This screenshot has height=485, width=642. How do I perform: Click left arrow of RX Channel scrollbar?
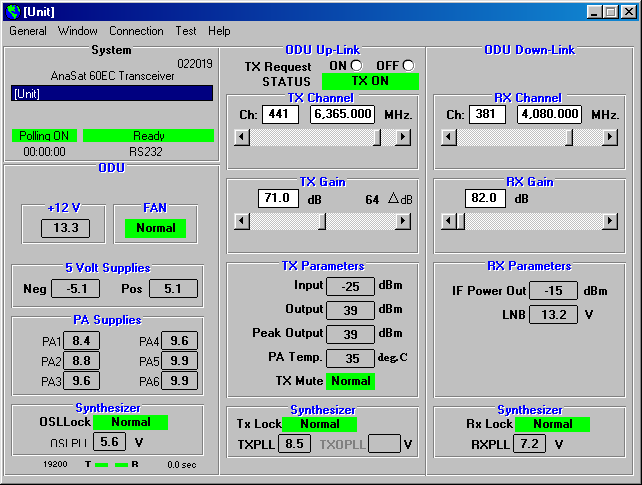[x=448, y=137]
